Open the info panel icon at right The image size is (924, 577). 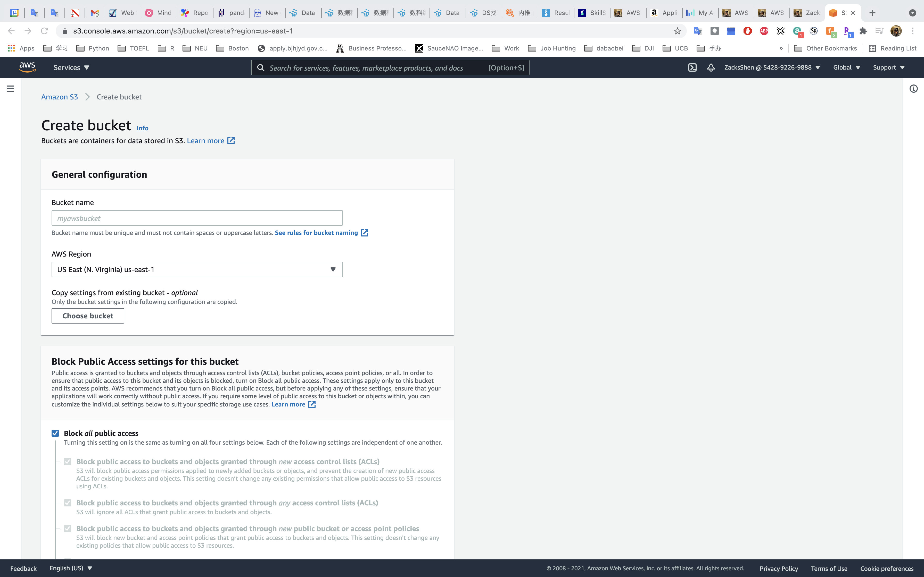[x=913, y=89]
